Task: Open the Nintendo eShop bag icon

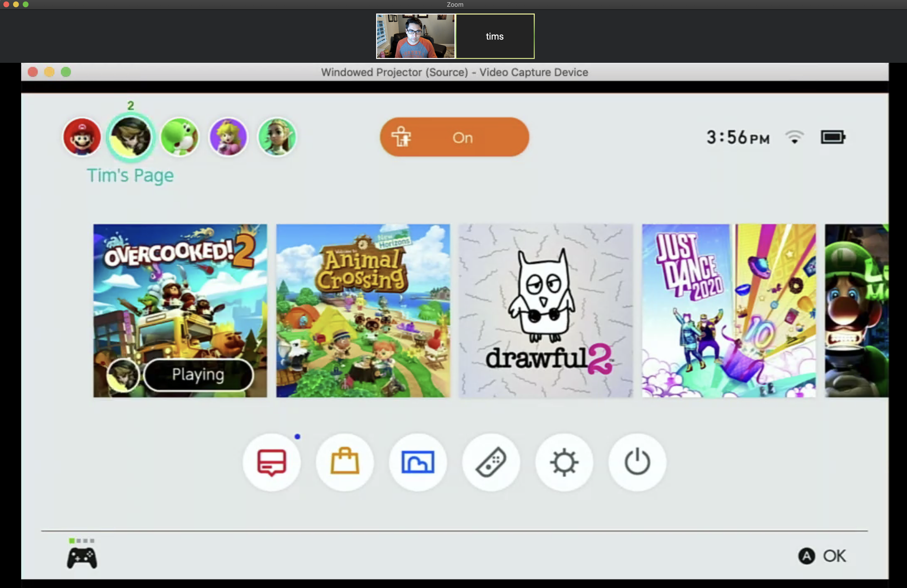Action: click(345, 462)
